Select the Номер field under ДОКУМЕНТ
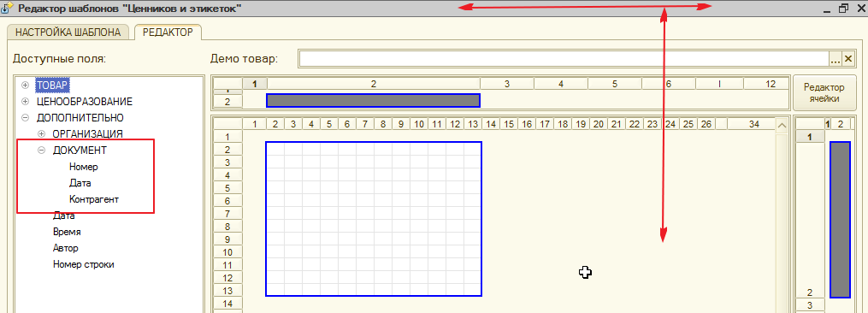This screenshot has height=313, width=868. click(x=84, y=166)
